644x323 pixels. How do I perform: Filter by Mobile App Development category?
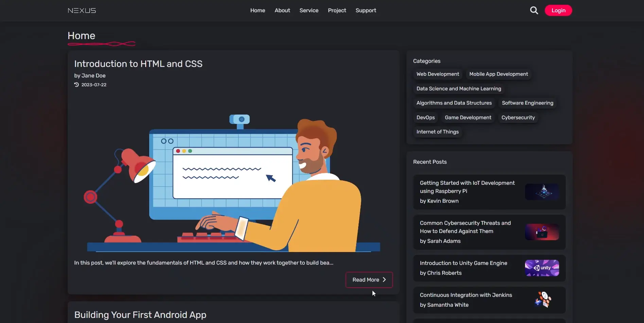[498, 74]
